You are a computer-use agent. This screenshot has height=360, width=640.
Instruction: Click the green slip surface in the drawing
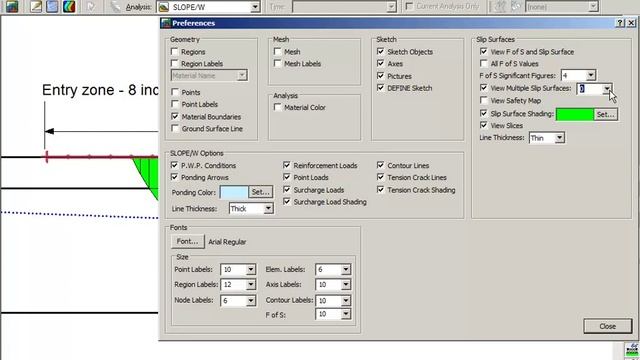(x=148, y=174)
